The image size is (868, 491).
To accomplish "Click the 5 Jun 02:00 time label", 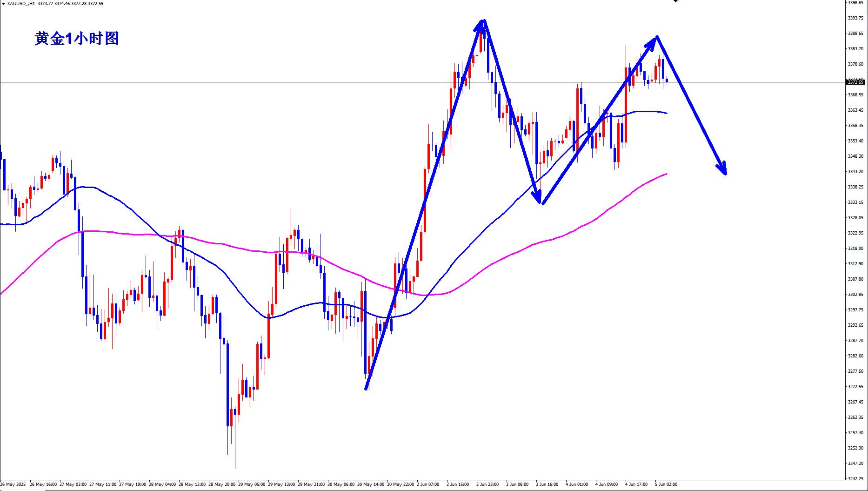I will (x=666, y=484).
